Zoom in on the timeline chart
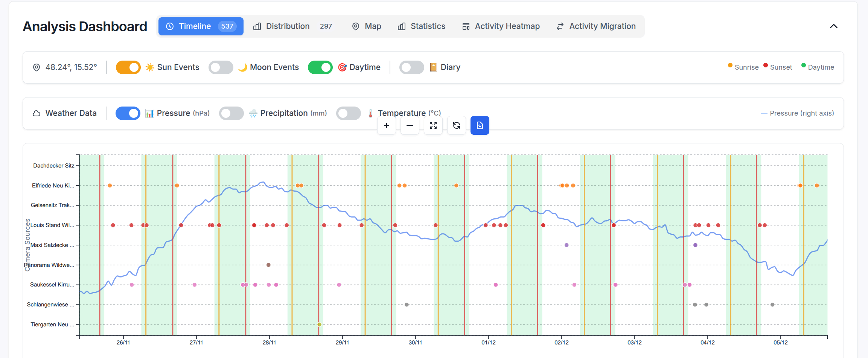The height and width of the screenshot is (358, 868). [387, 125]
